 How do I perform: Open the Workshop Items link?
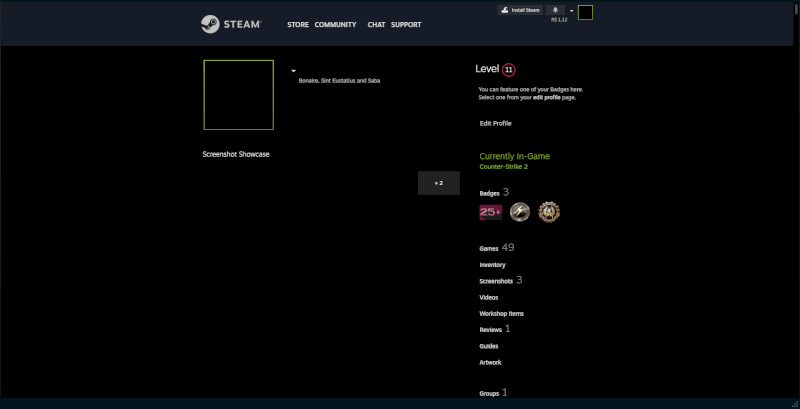(x=502, y=314)
